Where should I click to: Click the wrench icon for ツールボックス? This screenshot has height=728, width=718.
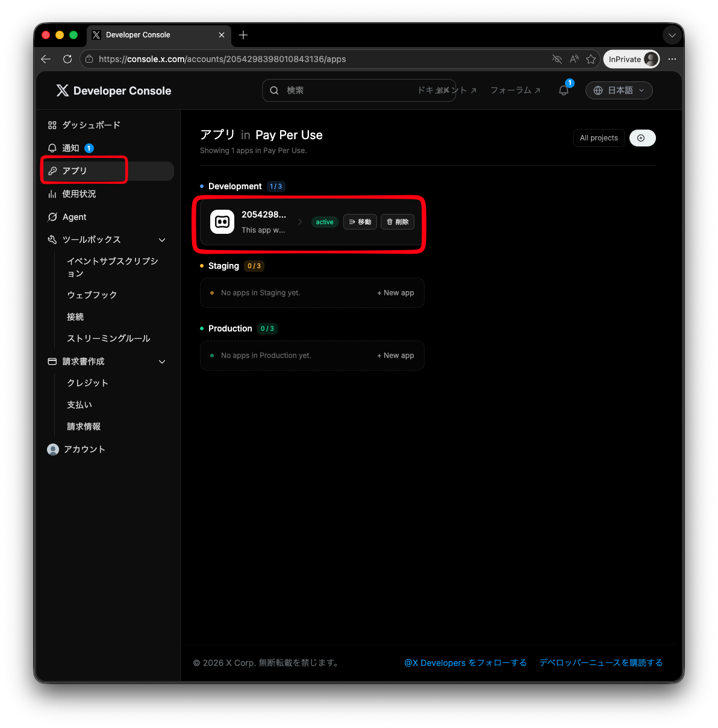click(52, 240)
